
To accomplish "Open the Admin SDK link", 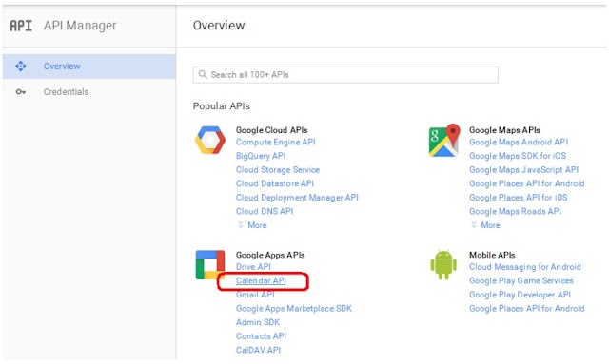I will 258,322.
